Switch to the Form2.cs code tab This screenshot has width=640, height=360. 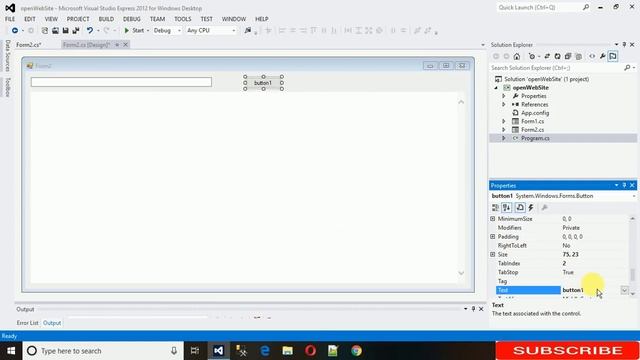(29, 45)
